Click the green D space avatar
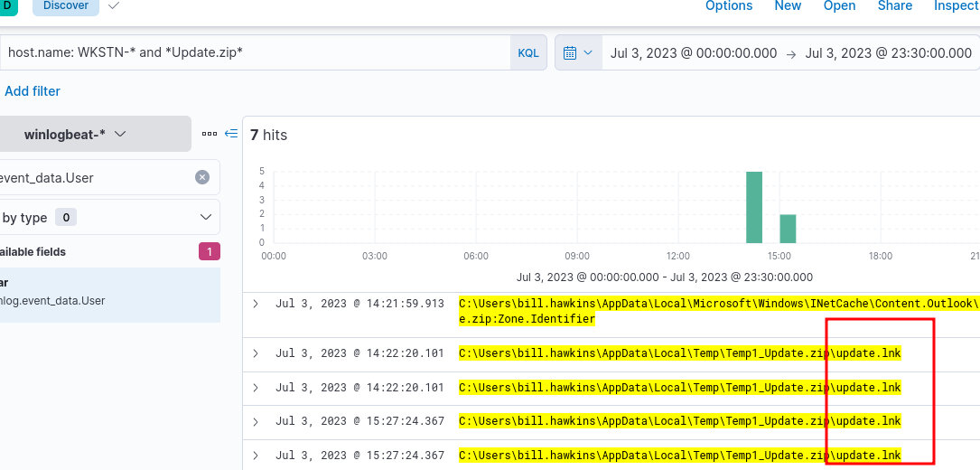The image size is (980, 470). pos(7,5)
